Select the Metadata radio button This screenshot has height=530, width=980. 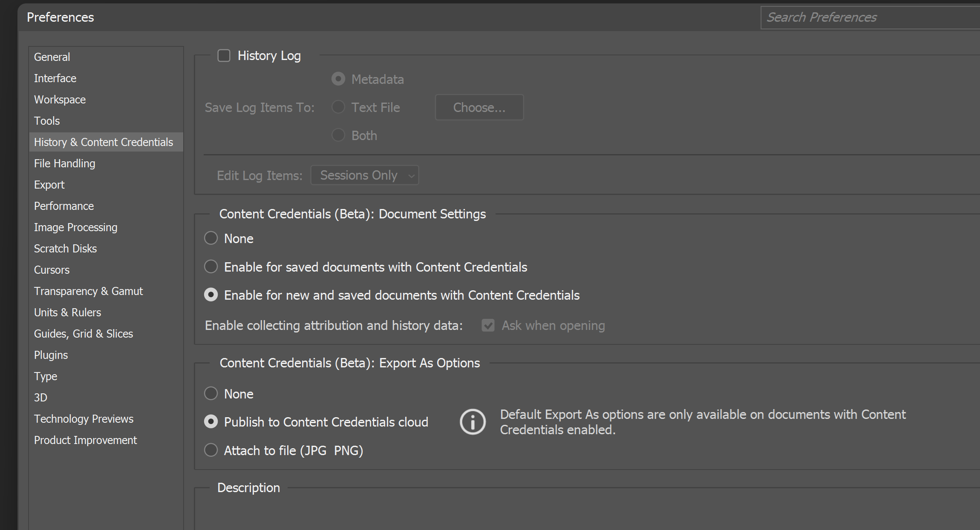[x=338, y=79]
